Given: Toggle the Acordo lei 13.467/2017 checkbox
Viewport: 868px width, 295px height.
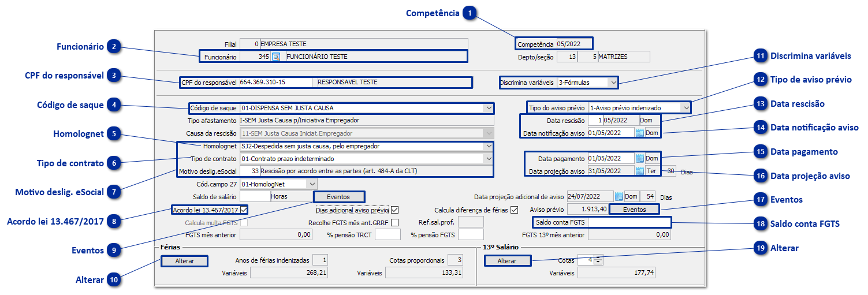Looking at the screenshot, I should coord(244,210).
